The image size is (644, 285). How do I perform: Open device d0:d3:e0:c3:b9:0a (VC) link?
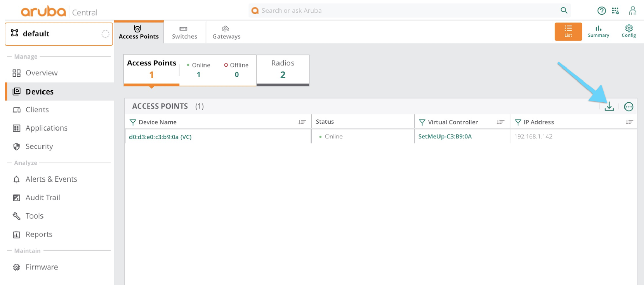(160, 137)
